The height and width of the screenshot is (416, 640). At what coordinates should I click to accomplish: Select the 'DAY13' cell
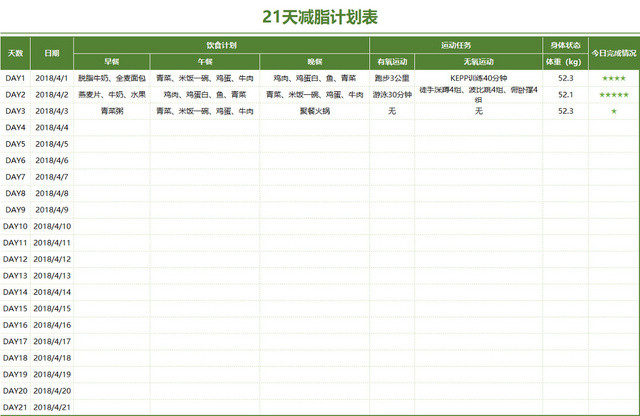click(x=16, y=276)
